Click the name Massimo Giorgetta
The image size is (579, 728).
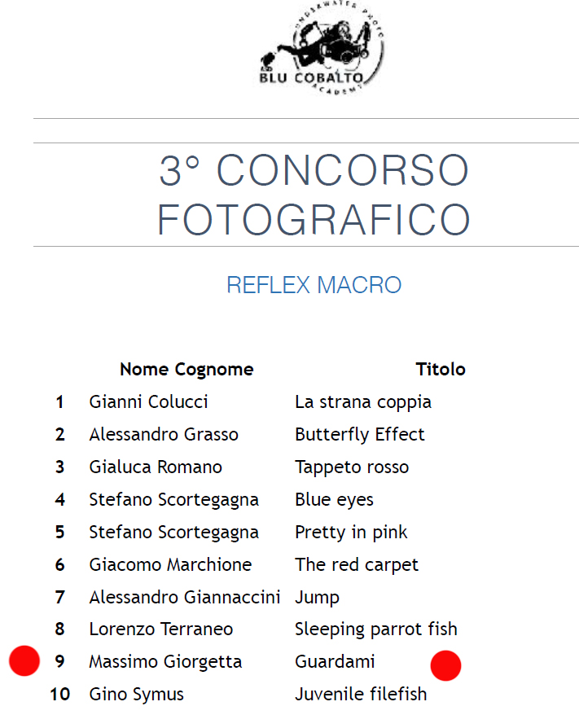click(165, 661)
